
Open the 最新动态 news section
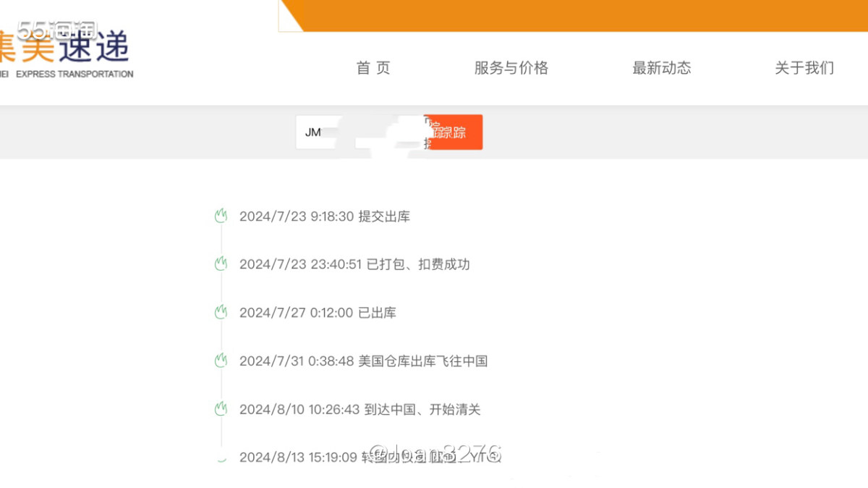tap(661, 68)
